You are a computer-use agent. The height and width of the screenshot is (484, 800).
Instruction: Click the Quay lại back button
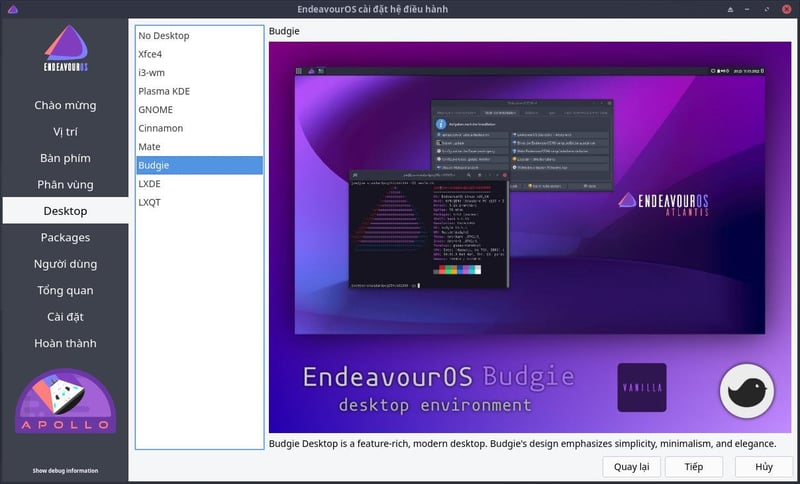coord(631,467)
